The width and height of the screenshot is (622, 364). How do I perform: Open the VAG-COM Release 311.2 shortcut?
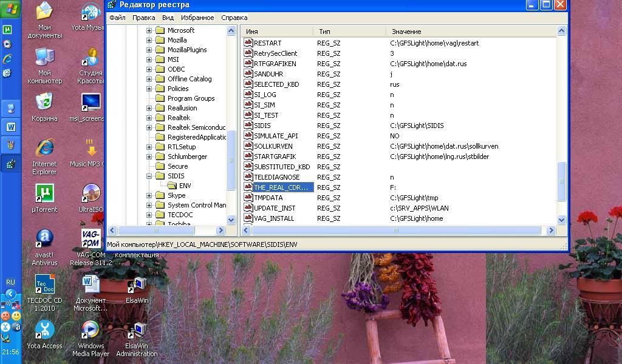(91, 239)
